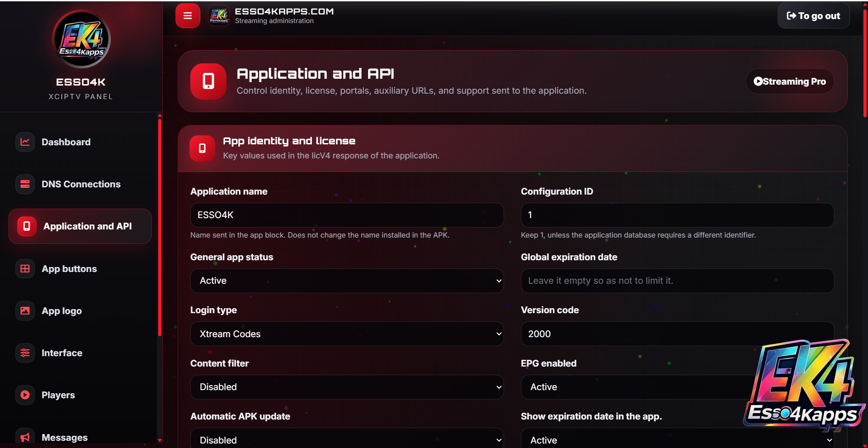Click the Application and API phone icon in sidebar

(x=27, y=226)
